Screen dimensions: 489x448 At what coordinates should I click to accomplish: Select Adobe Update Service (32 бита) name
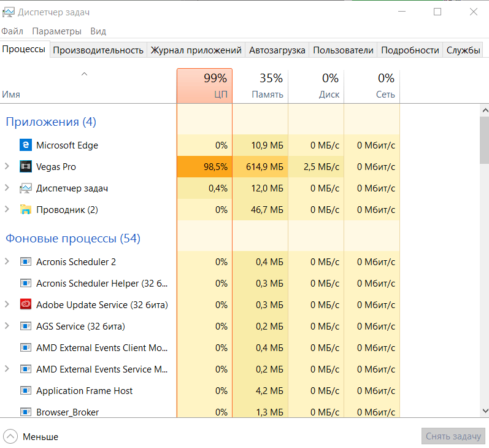click(102, 304)
